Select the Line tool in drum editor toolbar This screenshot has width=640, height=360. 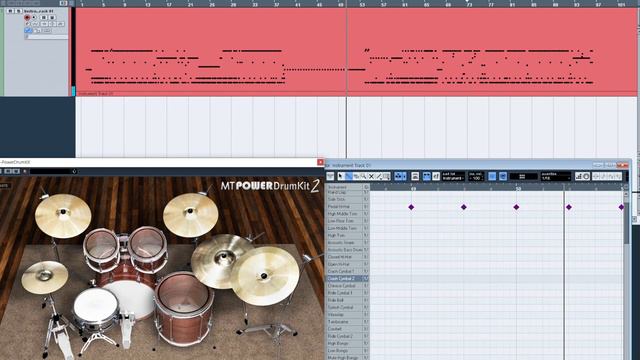coord(379,176)
